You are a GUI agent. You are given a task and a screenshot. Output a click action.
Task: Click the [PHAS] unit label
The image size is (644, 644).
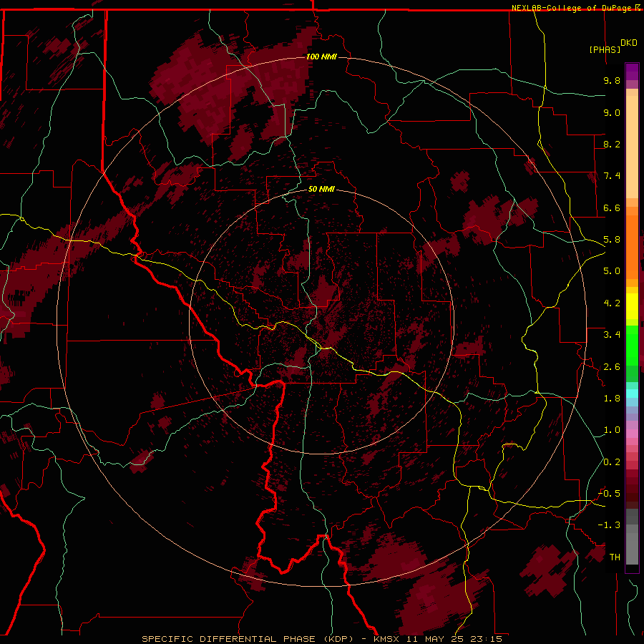point(605,49)
